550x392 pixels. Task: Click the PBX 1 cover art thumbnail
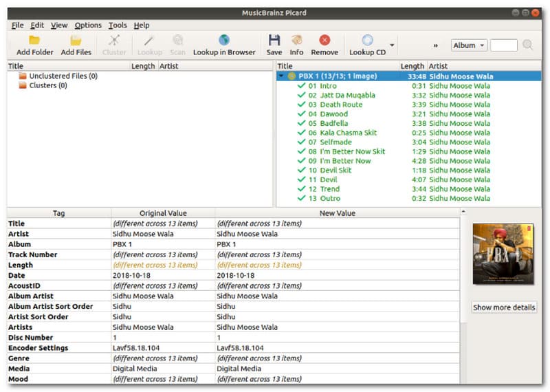tap(503, 254)
